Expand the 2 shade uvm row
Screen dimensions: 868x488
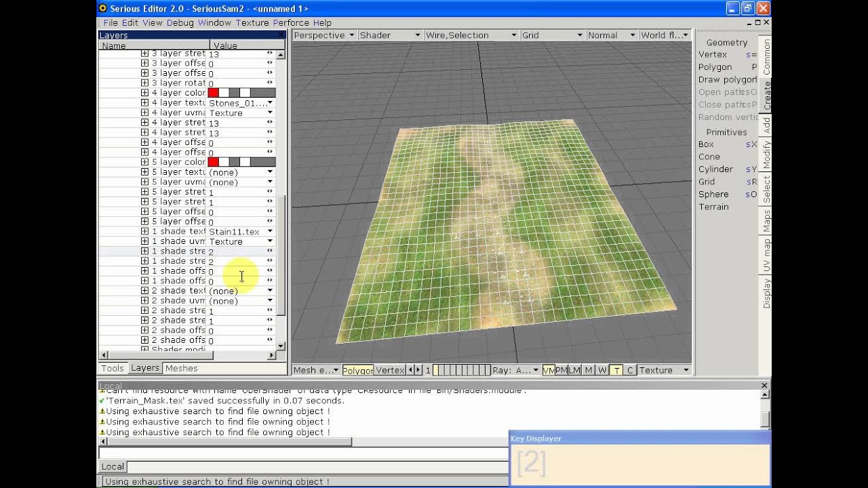(x=144, y=300)
